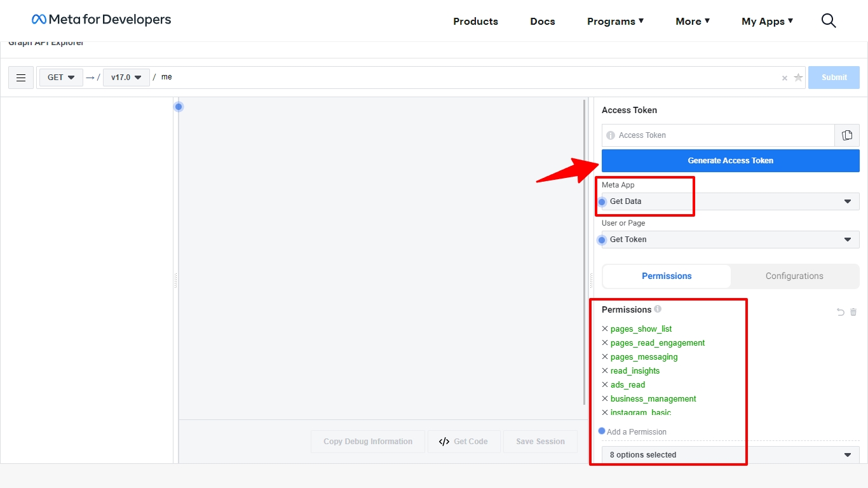Open the Meta App Get Data dropdown
Image resolution: width=868 pixels, height=488 pixels.
[x=730, y=201]
